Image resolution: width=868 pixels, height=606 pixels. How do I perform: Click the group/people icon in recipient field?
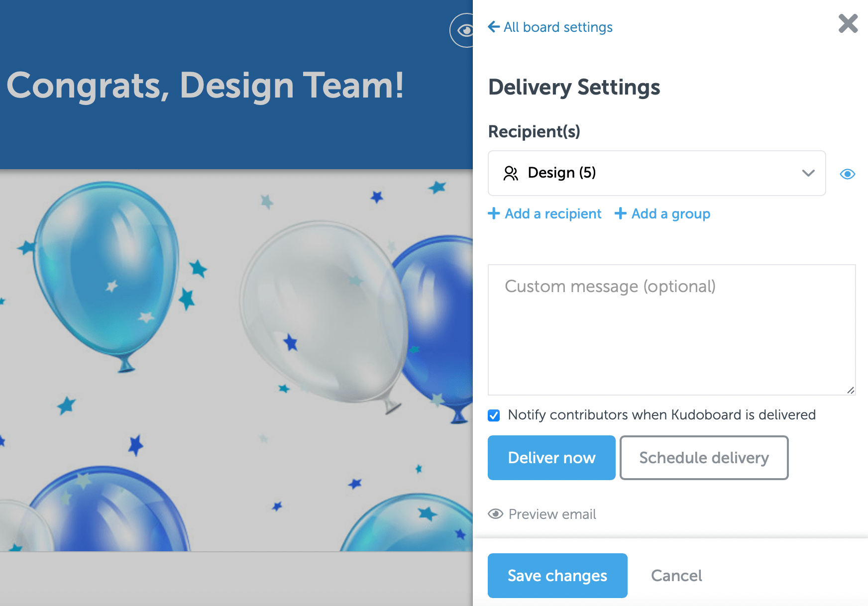click(x=511, y=173)
